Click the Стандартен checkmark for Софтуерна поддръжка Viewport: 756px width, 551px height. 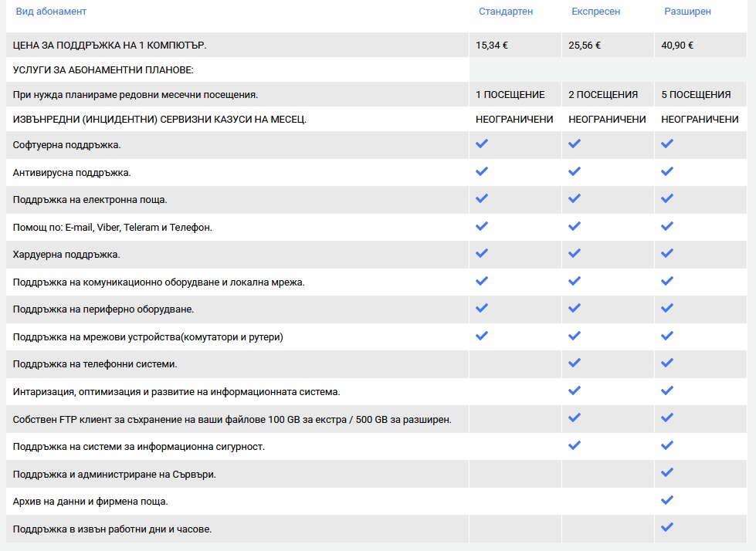click(482, 144)
